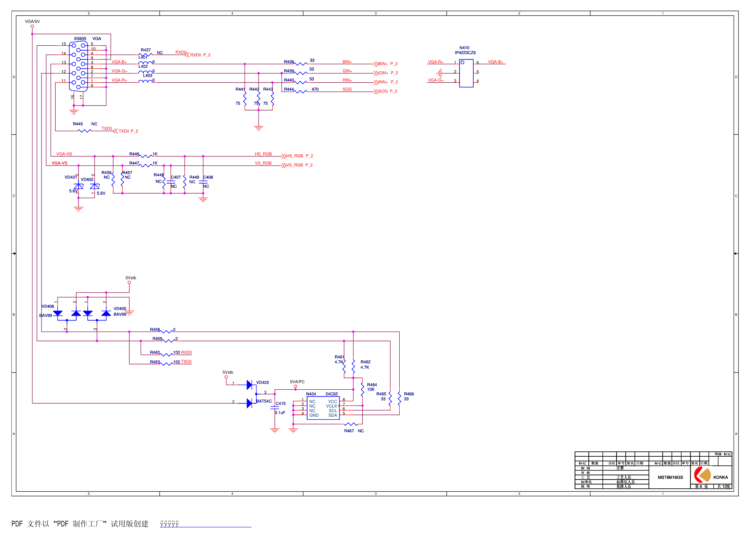756x534 pixels.
Task: Click the R467 NC resistor symbol
Action: [351, 424]
